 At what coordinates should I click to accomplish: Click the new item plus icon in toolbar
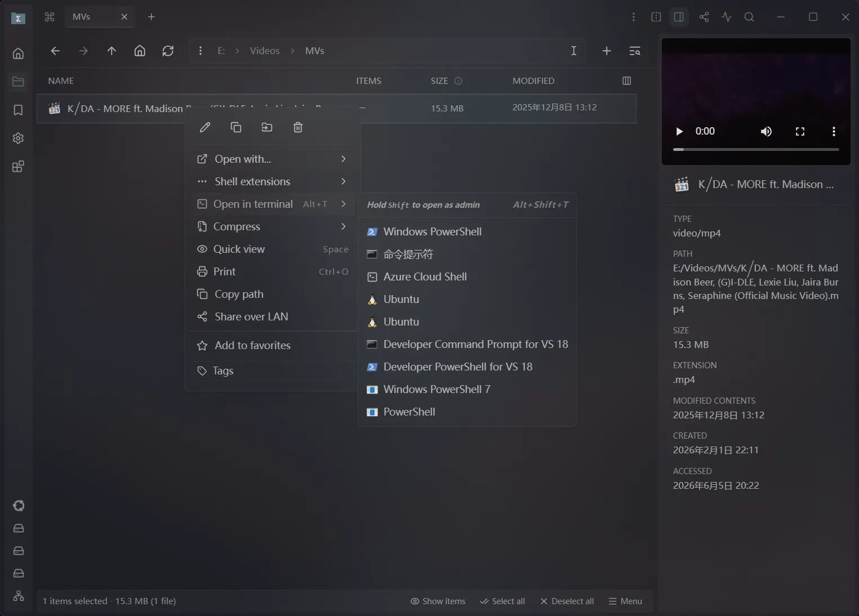[x=607, y=51]
